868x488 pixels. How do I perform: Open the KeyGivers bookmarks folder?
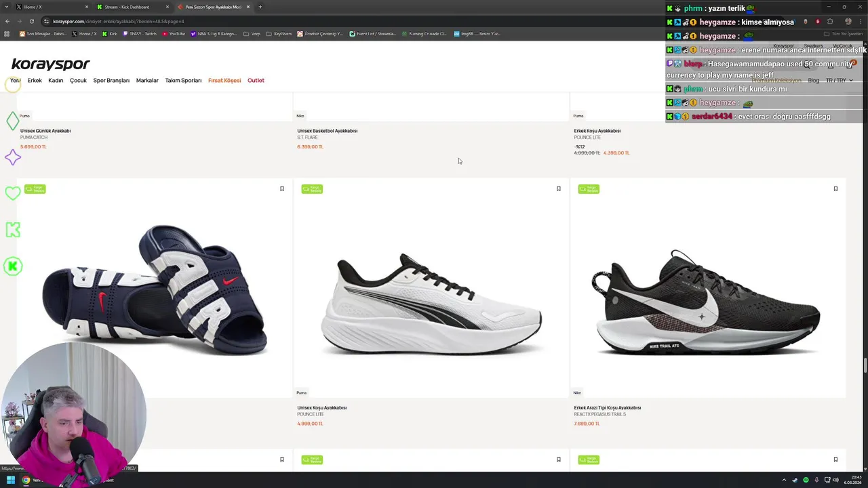click(x=279, y=34)
